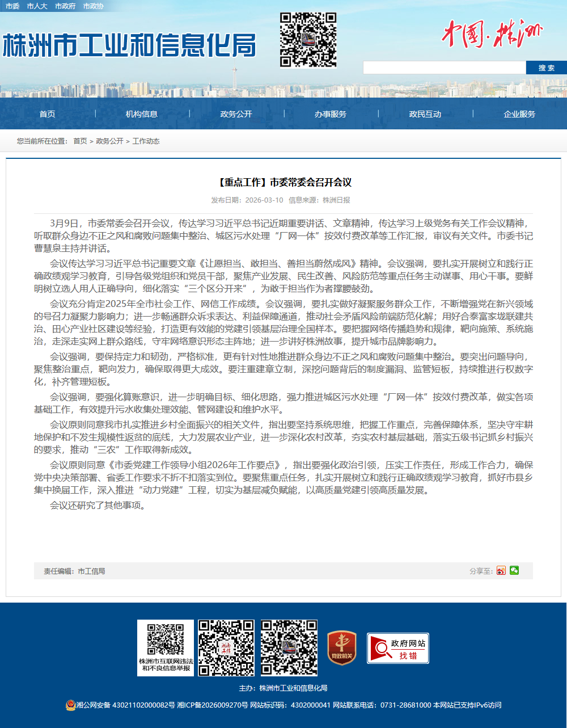Click the QR code in the header banner
The height and width of the screenshot is (728, 567).
[x=308, y=40]
